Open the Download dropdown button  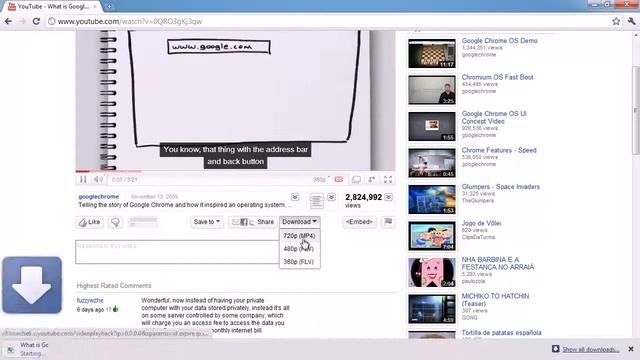[x=300, y=222]
